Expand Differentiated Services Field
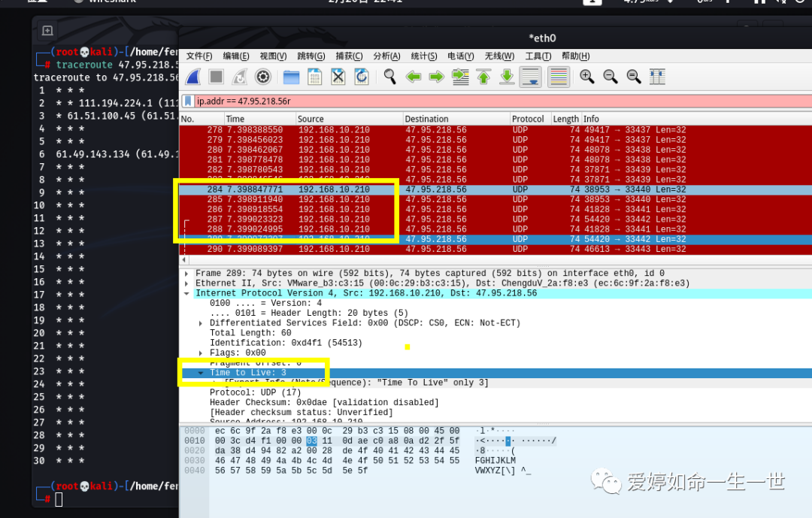Viewport: 812px width, 518px height. 201,323
